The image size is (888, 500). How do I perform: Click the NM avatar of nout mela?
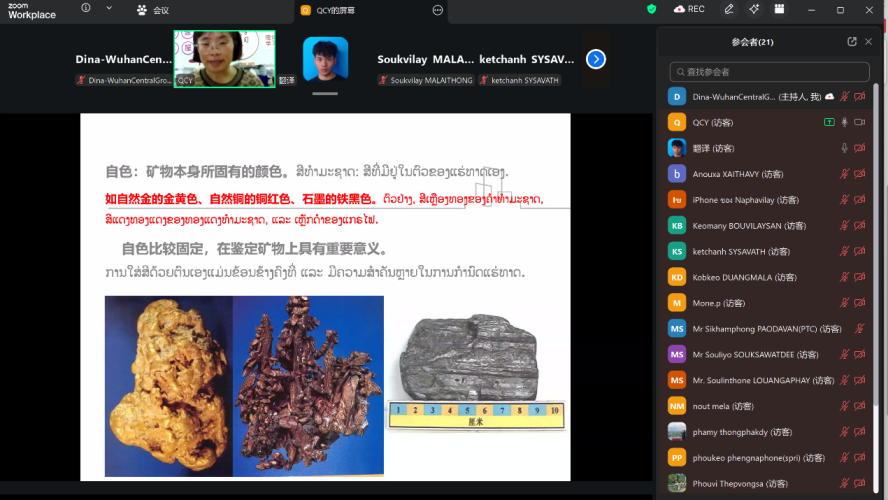tap(677, 406)
